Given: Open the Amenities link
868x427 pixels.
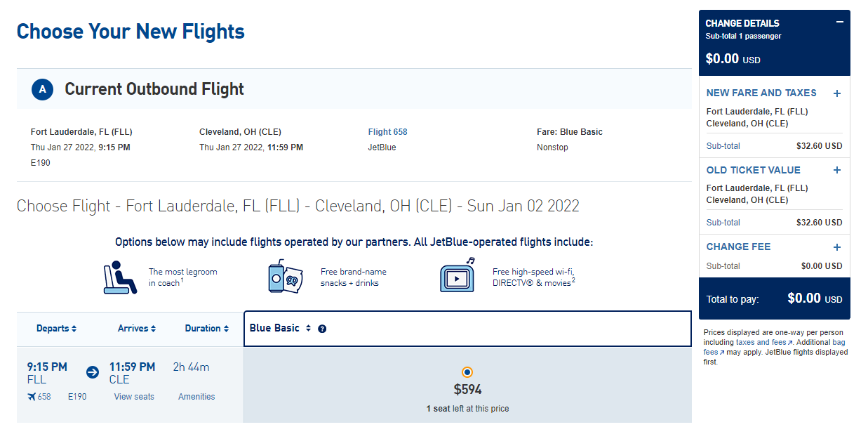Looking at the screenshot, I should (x=196, y=397).
